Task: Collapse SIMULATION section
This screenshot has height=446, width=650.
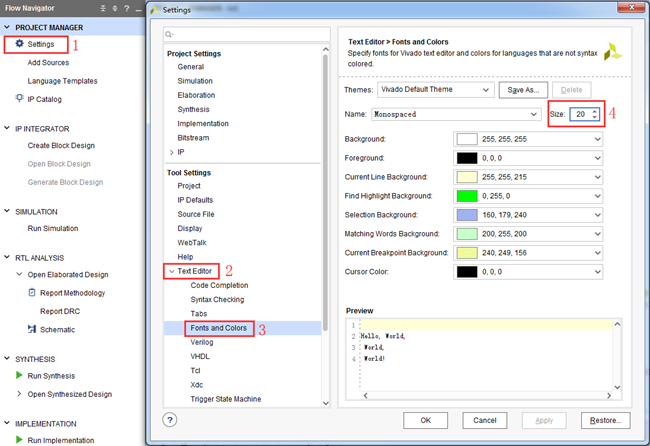Action: (7, 211)
